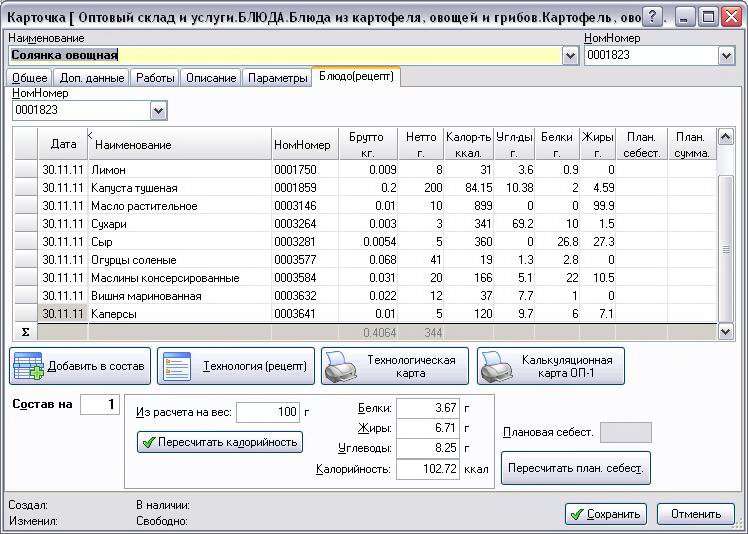Click the 'Состав на' quantity field
The width and height of the screenshot is (748, 534).
point(100,404)
